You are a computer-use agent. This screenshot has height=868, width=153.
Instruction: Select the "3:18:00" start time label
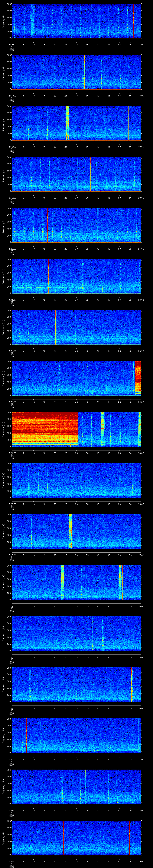(x=12, y=146)
